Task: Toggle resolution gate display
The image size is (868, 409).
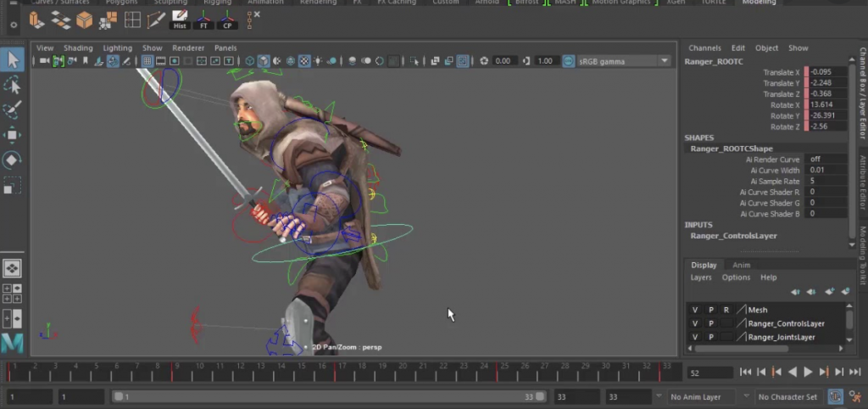Action: coord(175,61)
